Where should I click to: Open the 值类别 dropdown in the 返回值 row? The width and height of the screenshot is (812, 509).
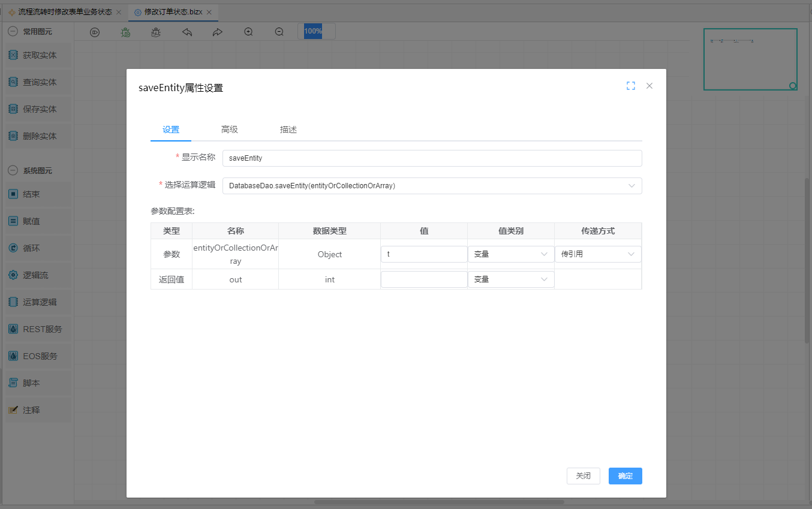(510, 279)
